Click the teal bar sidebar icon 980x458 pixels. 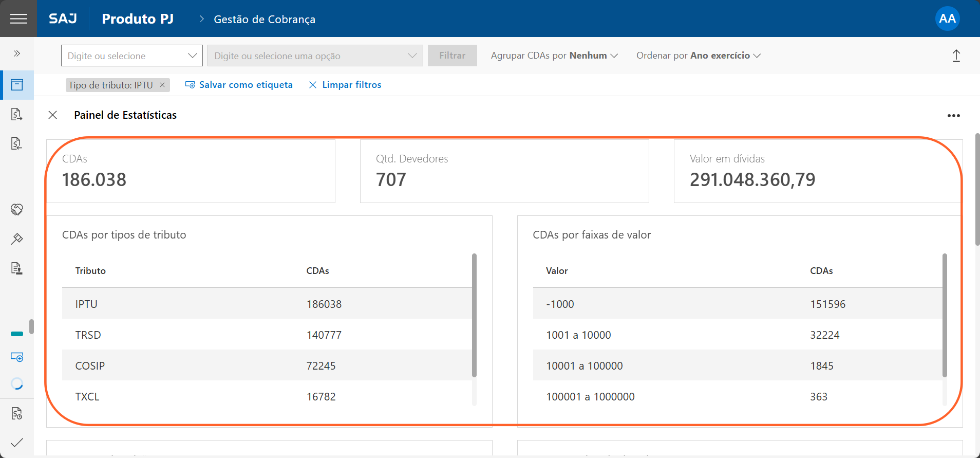pyautogui.click(x=17, y=334)
